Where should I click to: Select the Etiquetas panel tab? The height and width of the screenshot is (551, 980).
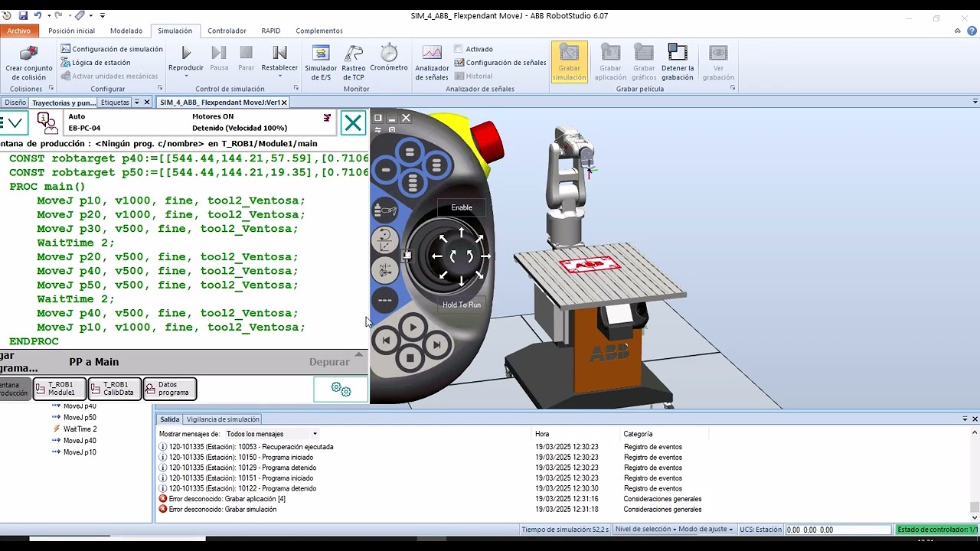[x=115, y=102]
